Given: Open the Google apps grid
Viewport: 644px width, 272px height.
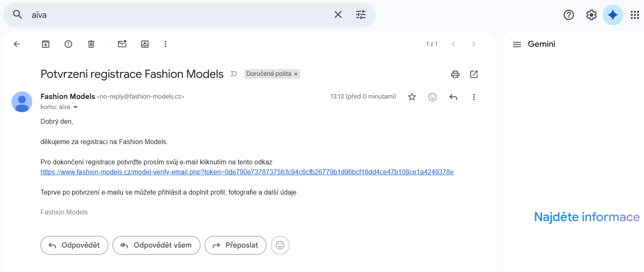Looking at the screenshot, I should tap(635, 15).
